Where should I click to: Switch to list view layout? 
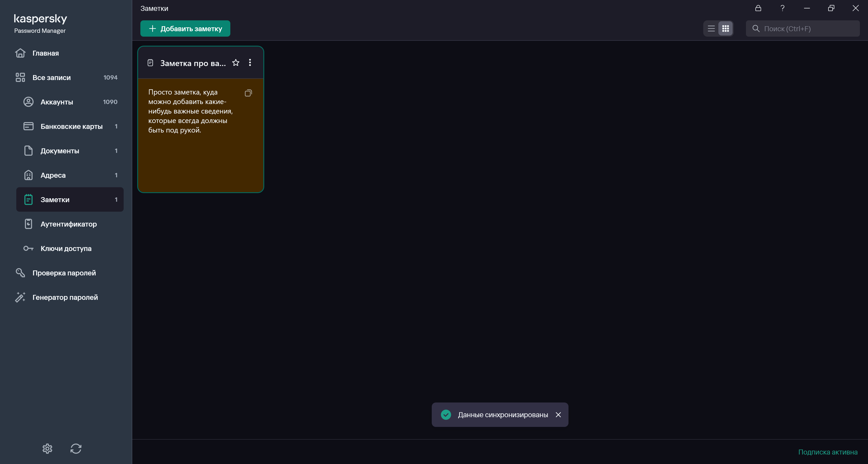pyautogui.click(x=711, y=29)
